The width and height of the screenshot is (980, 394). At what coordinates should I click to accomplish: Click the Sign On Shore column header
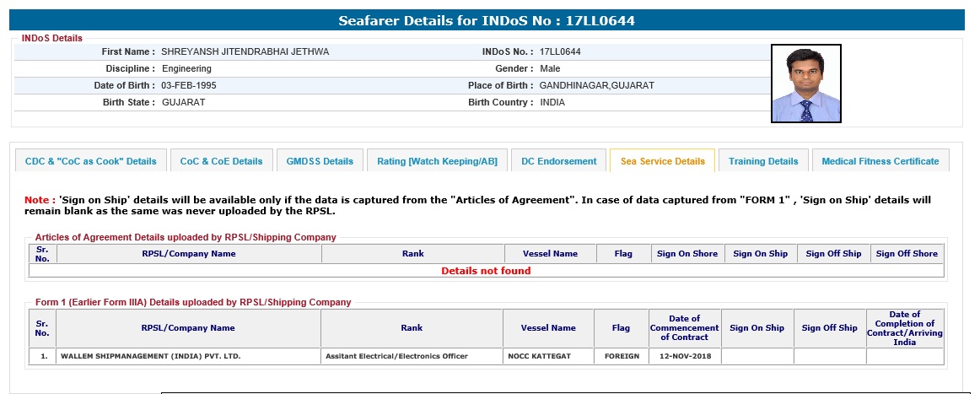coord(687,254)
